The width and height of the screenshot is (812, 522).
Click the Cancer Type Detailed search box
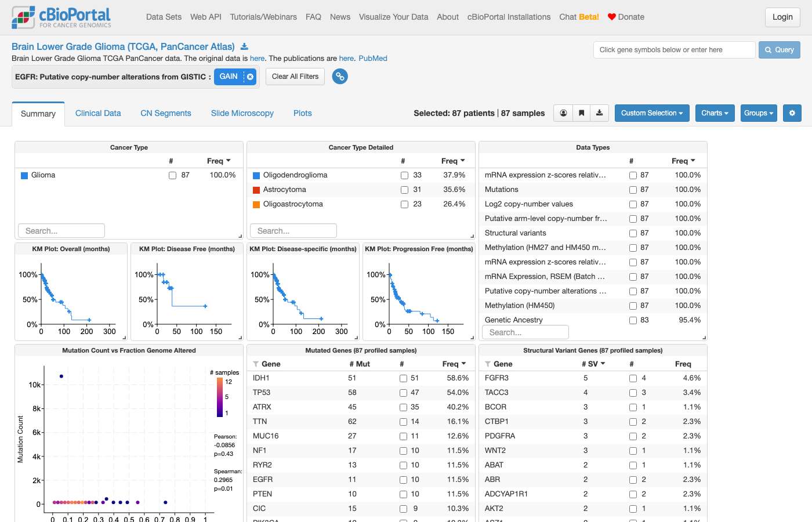pos(293,231)
